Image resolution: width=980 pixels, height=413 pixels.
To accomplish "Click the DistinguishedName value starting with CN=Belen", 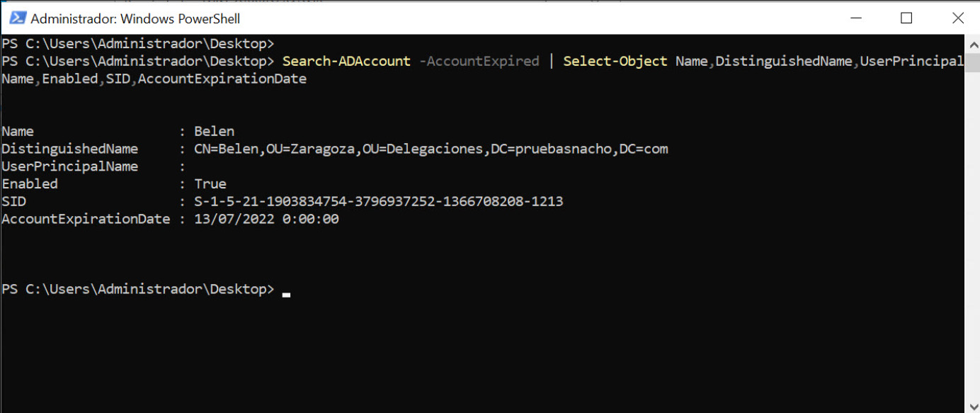I will [431, 149].
